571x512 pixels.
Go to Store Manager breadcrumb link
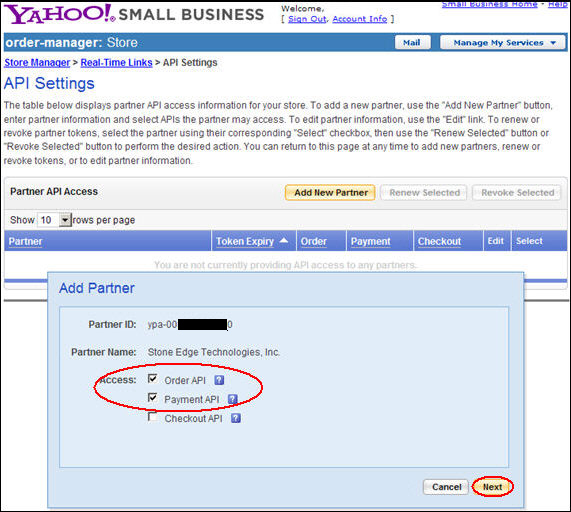[x=37, y=63]
